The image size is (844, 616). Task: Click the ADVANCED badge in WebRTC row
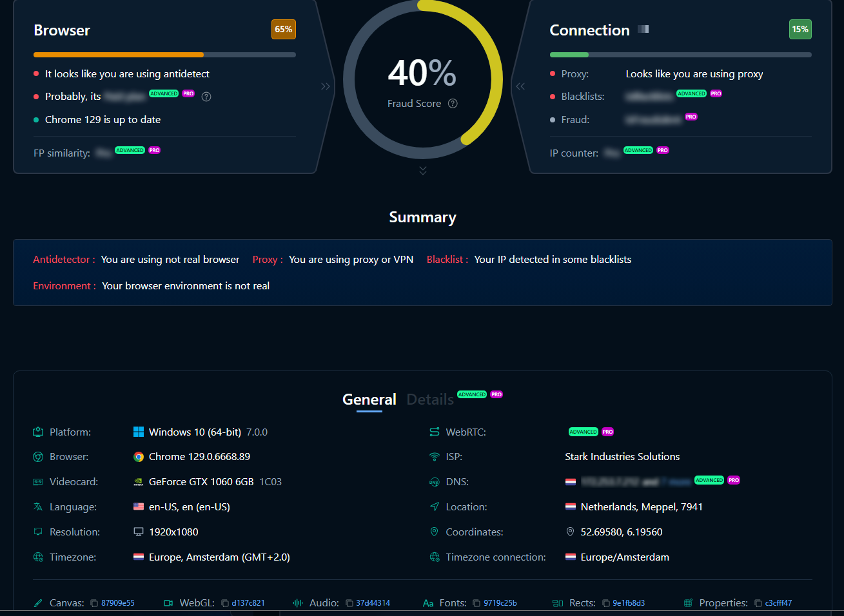click(584, 432)
